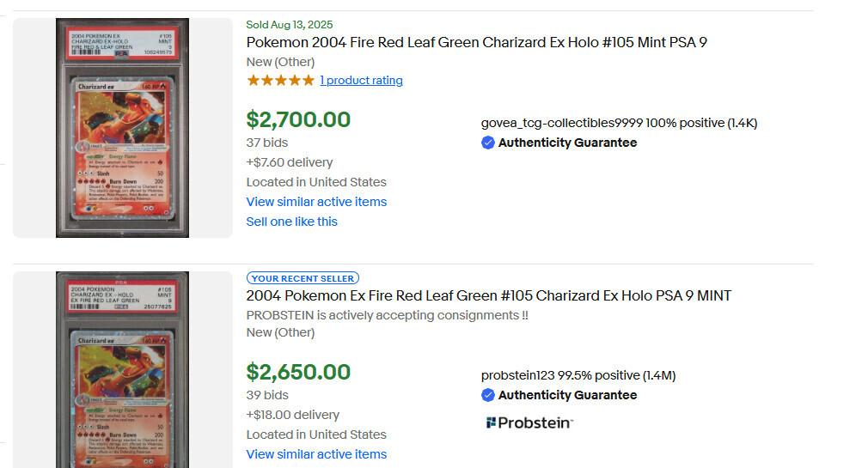
Task: Open the $2,650.00 Charizard card thumbnail
Action: 122,369
